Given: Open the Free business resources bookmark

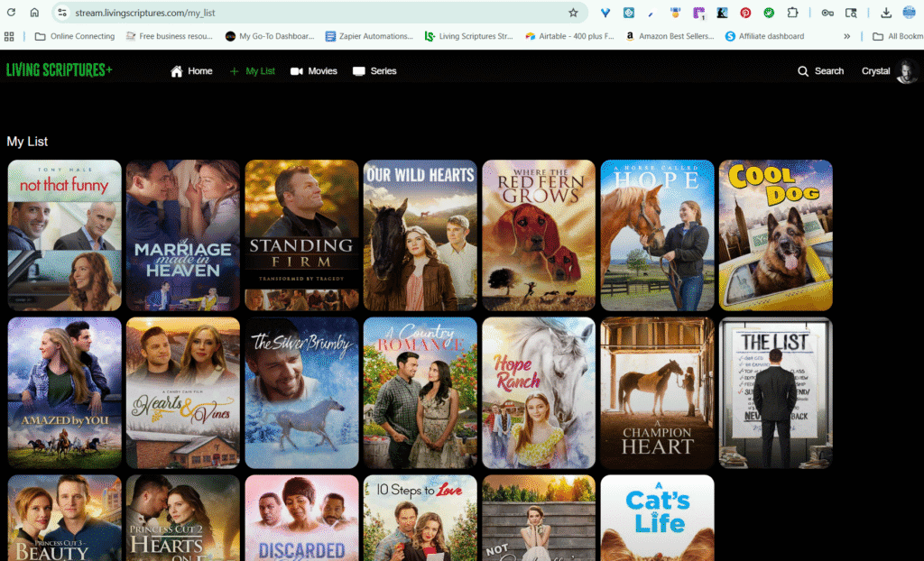Looking at the screenshot, I should pos(169,36).
